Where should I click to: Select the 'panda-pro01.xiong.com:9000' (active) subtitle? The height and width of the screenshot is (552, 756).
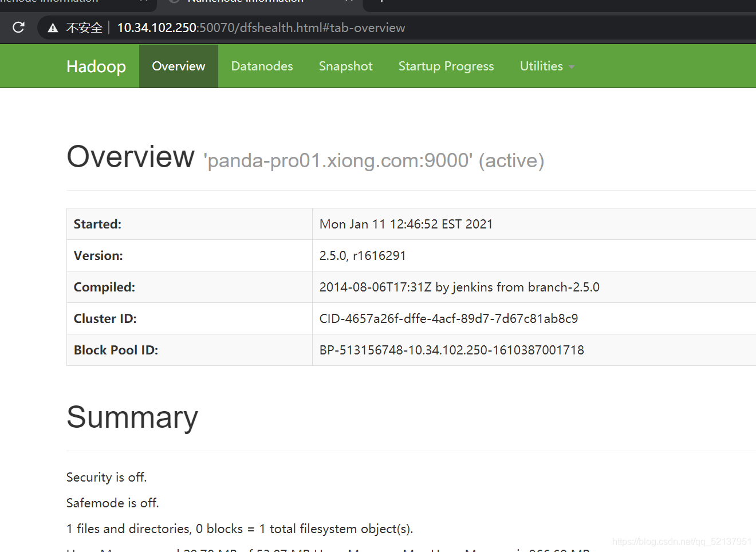point(374,161)
